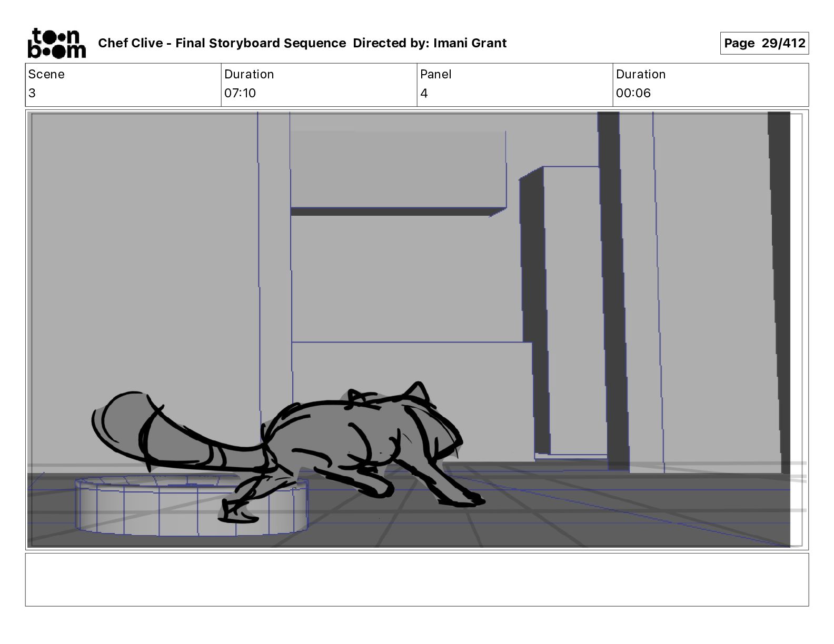Click panel duration value '00:06'
The width and height of the screenshot is (834, 644).
coord(633,93)
